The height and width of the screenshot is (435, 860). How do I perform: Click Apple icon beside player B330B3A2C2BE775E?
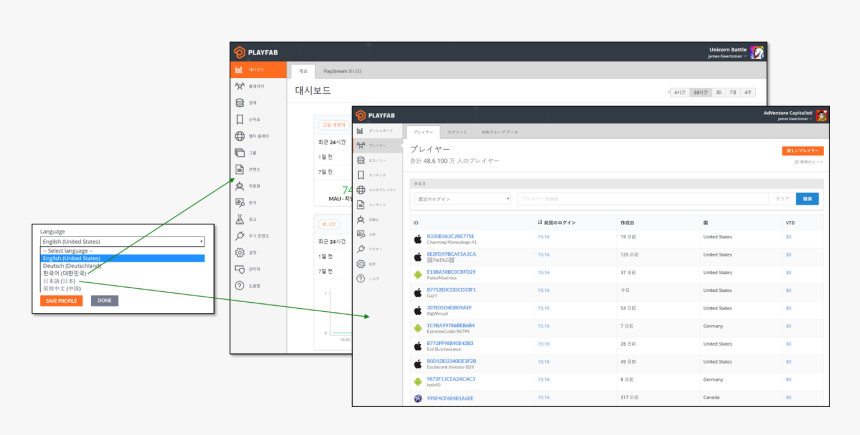(418, 239)
